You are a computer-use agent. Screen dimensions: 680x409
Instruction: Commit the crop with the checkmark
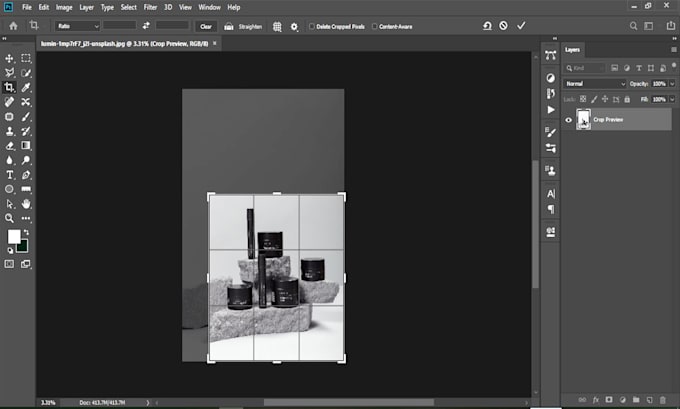click(521, 26)
